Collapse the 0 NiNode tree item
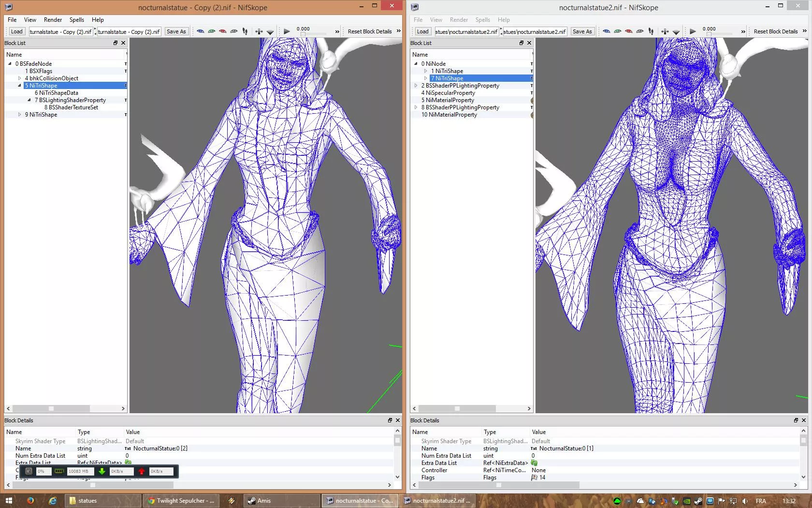812x508 pixels. [416, 63]
